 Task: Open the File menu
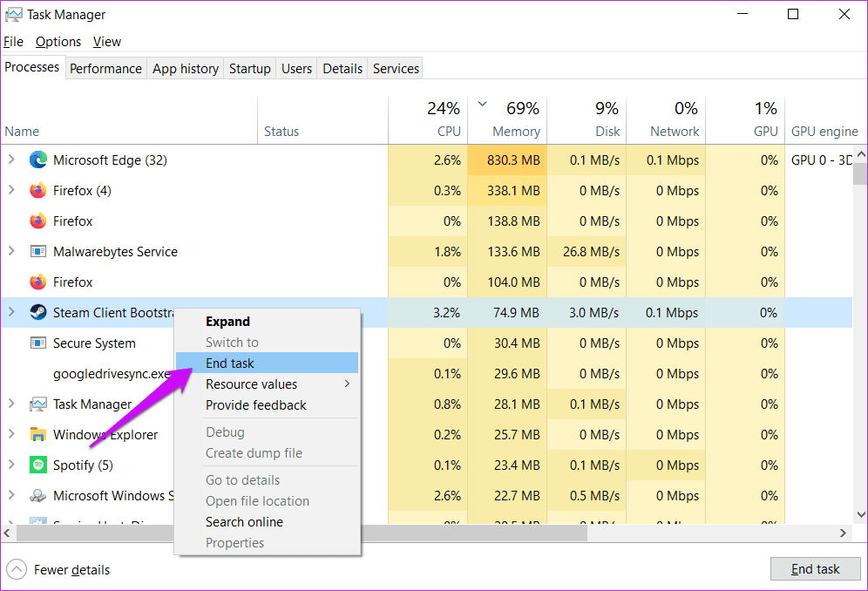13,42
